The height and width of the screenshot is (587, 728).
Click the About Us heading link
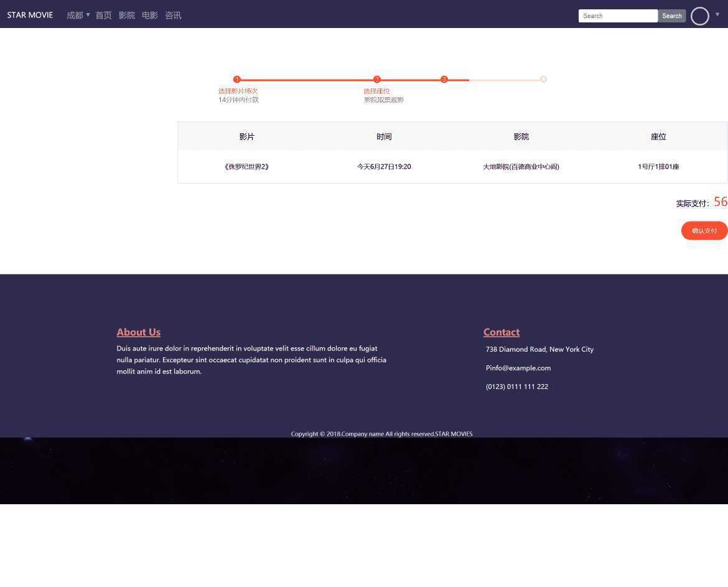coord(138,332)
